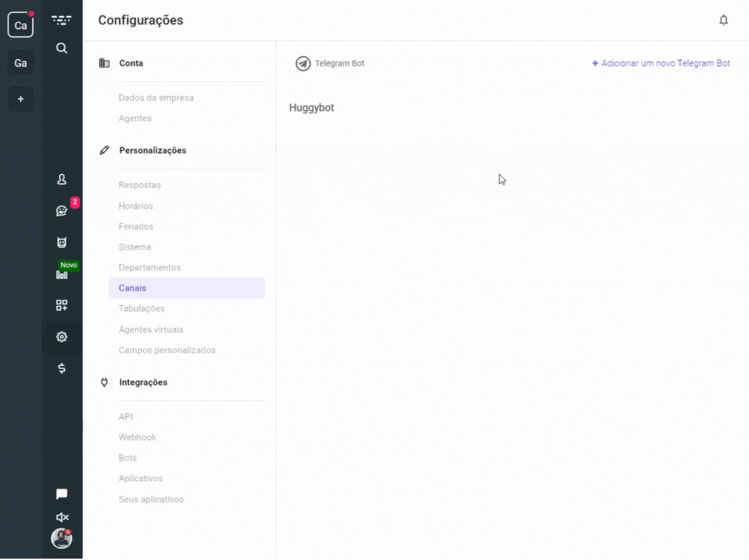Open the support chat bubble icon
Viewport: 749px width, 560px height.
click(62, 494)
